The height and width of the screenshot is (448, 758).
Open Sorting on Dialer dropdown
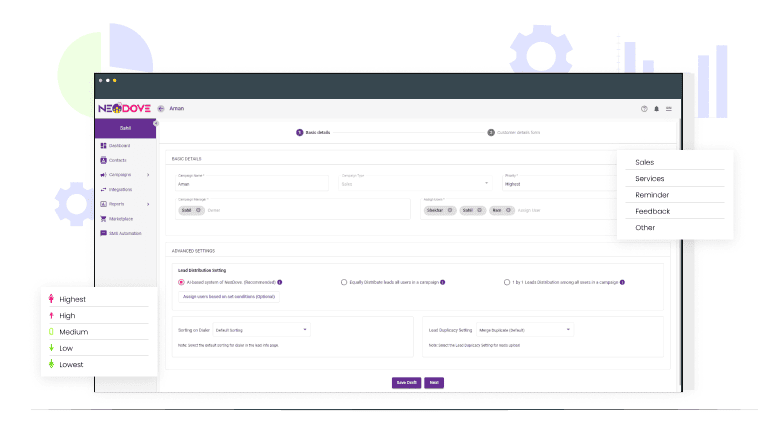click(262, 329)
